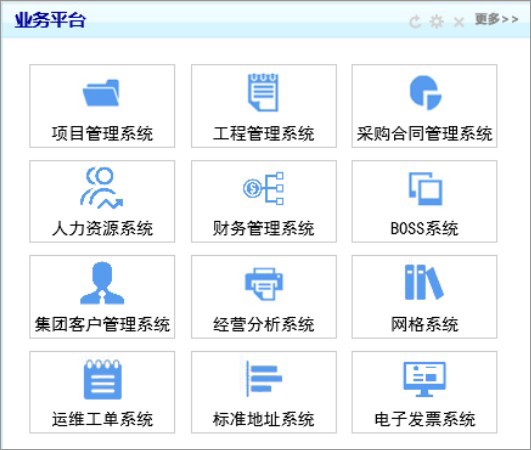Select the 人力资源系统 tile label

coord(102,228)
